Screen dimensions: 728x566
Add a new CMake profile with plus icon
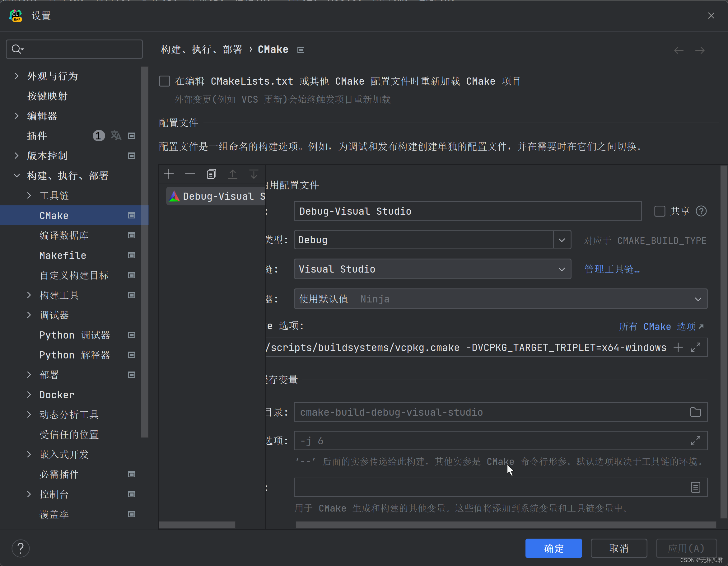169,174
